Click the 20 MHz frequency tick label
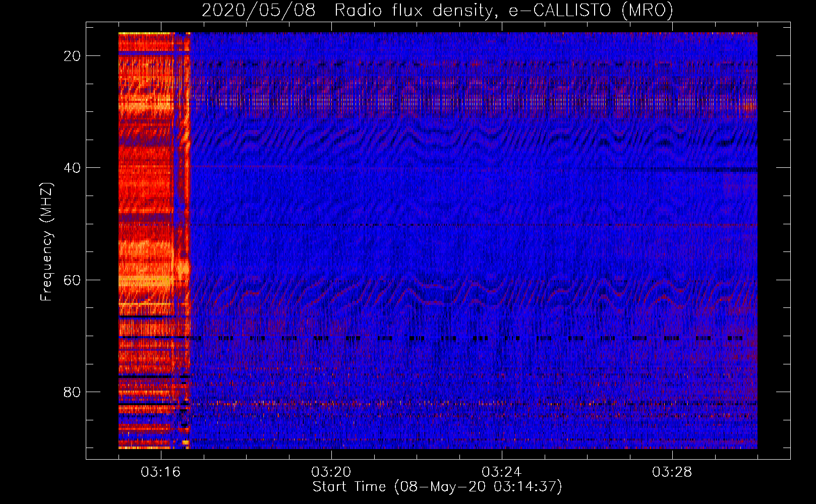 pyautogui.click(x=72, y=56)
